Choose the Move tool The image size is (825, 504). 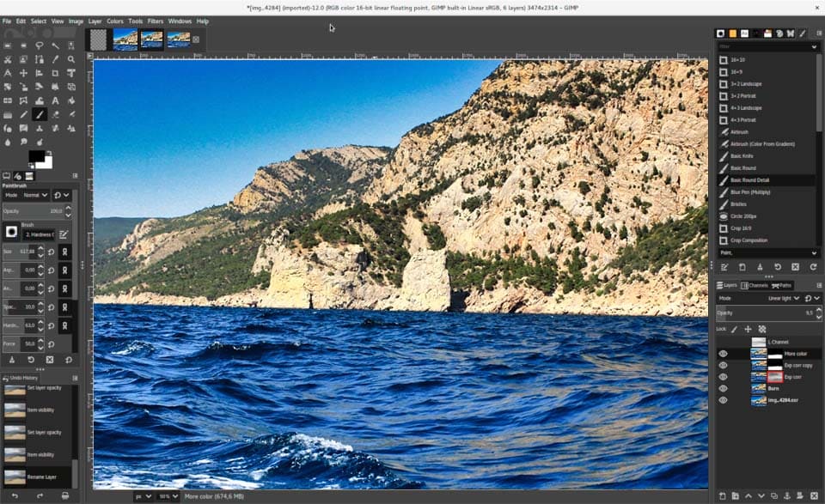[23, 73]
